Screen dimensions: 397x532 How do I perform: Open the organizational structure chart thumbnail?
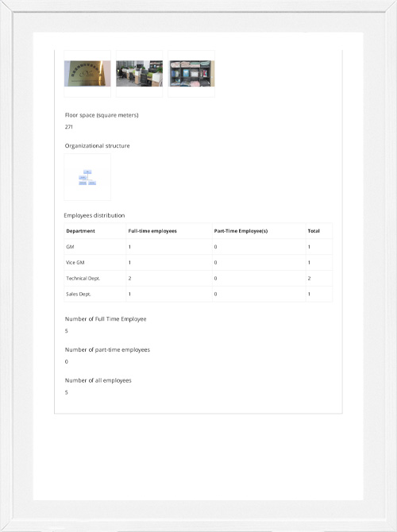coord(87,177)
